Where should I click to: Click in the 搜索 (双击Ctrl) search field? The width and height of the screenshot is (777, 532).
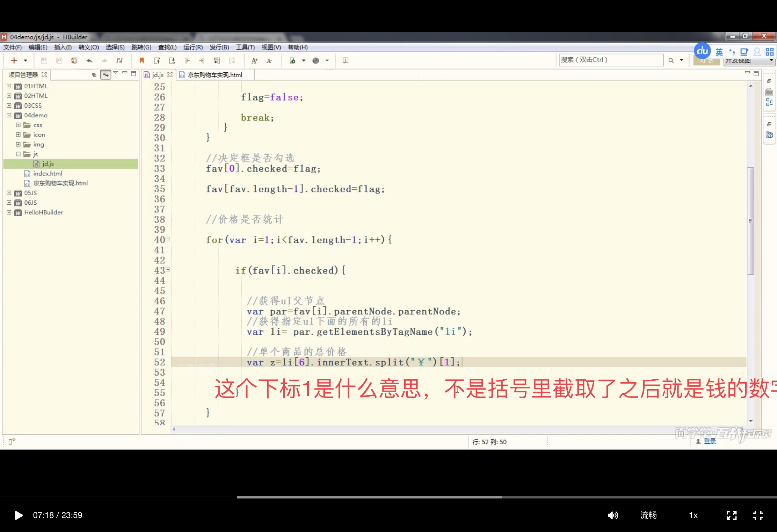pos(611,60)
